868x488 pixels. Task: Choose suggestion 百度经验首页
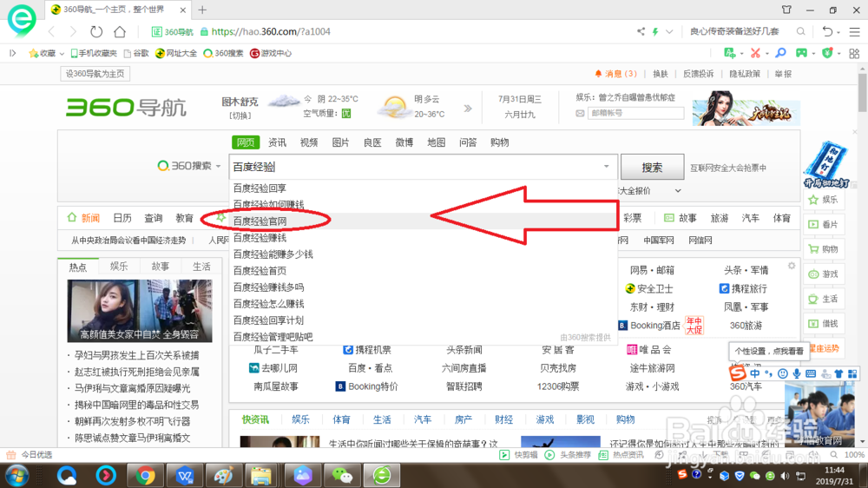[260, 271]
